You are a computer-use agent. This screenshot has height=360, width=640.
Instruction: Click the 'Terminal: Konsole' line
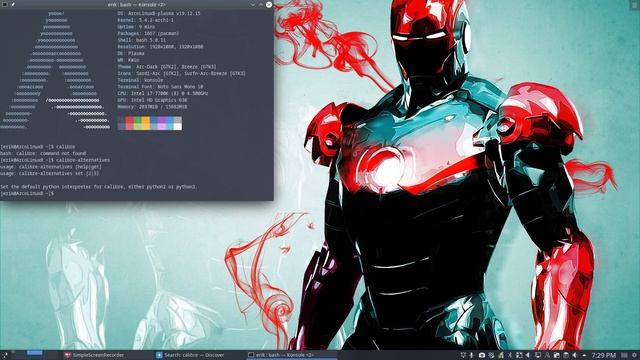click(140, 80)
